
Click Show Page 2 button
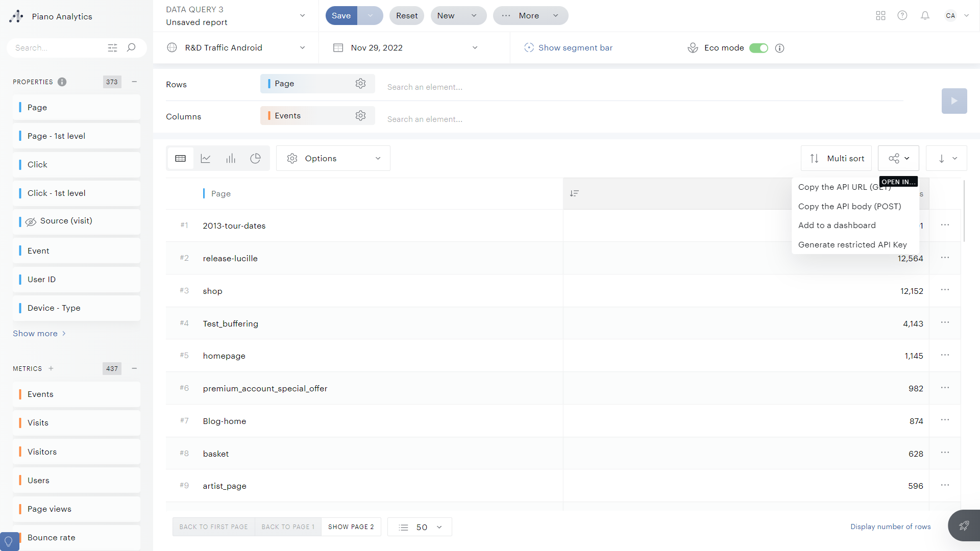pyautogui.click(x=350, y=527)
